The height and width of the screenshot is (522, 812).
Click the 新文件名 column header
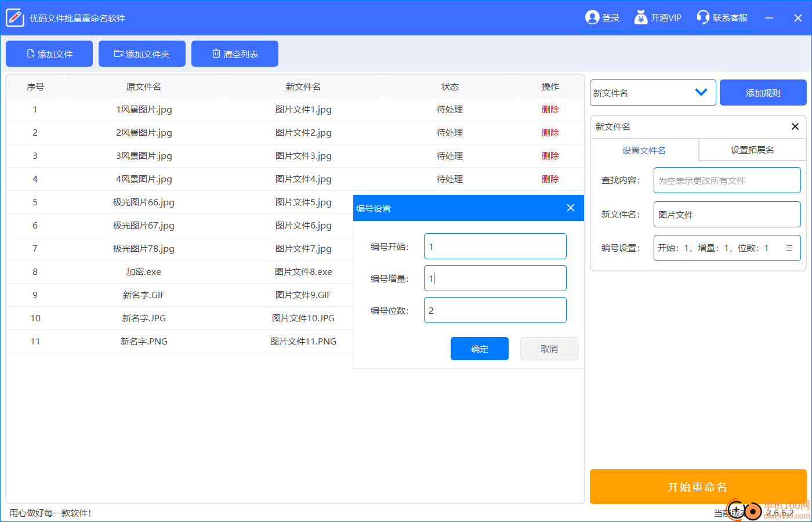(303, 86)
